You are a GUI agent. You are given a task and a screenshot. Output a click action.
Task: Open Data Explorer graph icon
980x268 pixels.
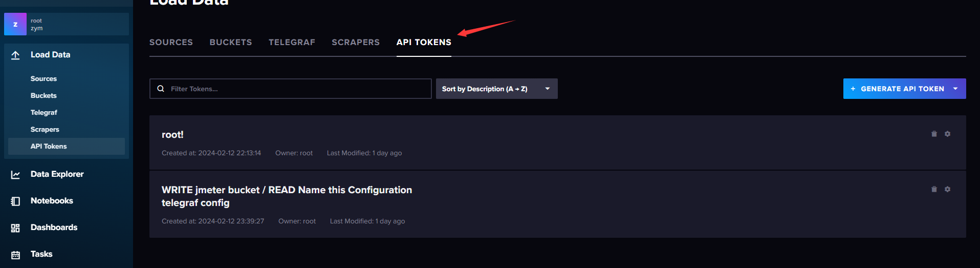point(15,175)
